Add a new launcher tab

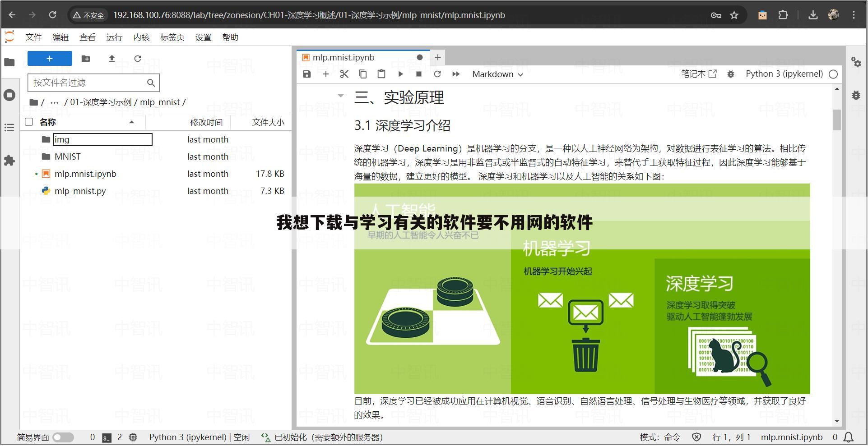(x=437, y=57)
